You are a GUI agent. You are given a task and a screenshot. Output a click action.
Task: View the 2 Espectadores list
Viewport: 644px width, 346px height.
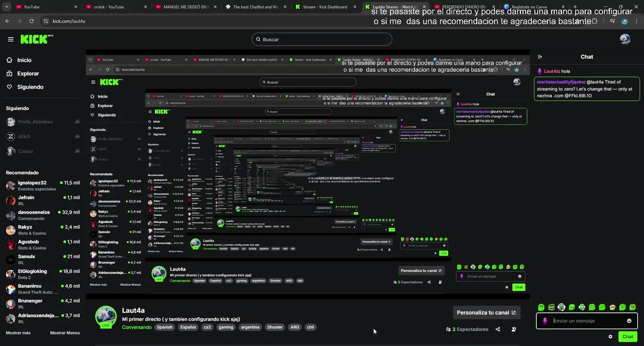click(x=467, y=329)
